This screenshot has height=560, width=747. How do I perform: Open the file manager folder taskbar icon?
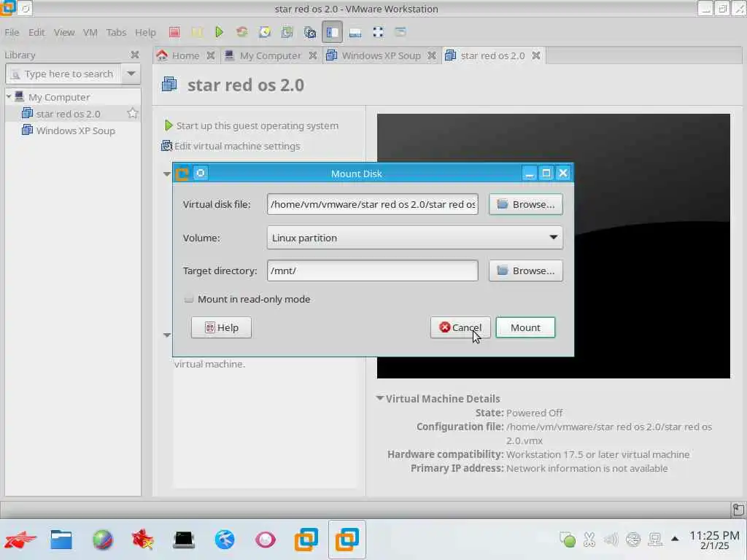pos(61,540)
